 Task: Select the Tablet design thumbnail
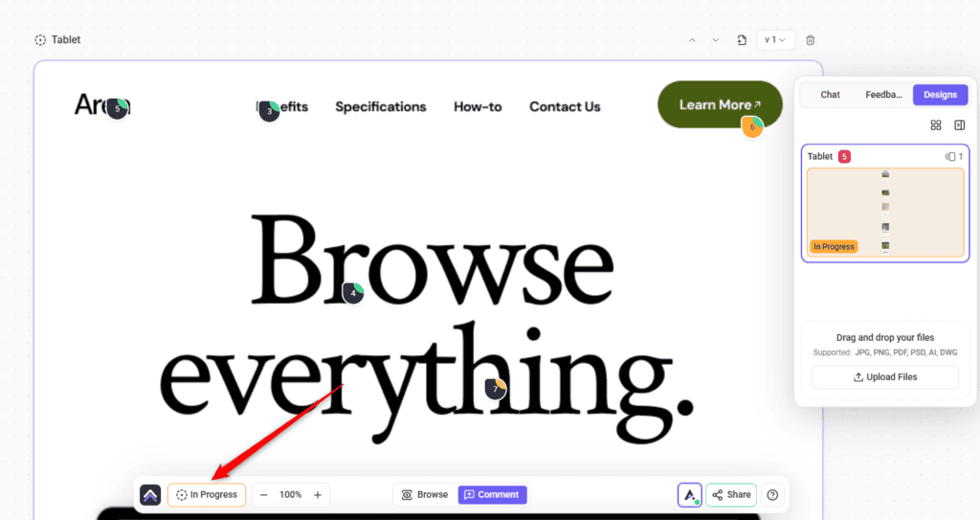tap(885, 213)
